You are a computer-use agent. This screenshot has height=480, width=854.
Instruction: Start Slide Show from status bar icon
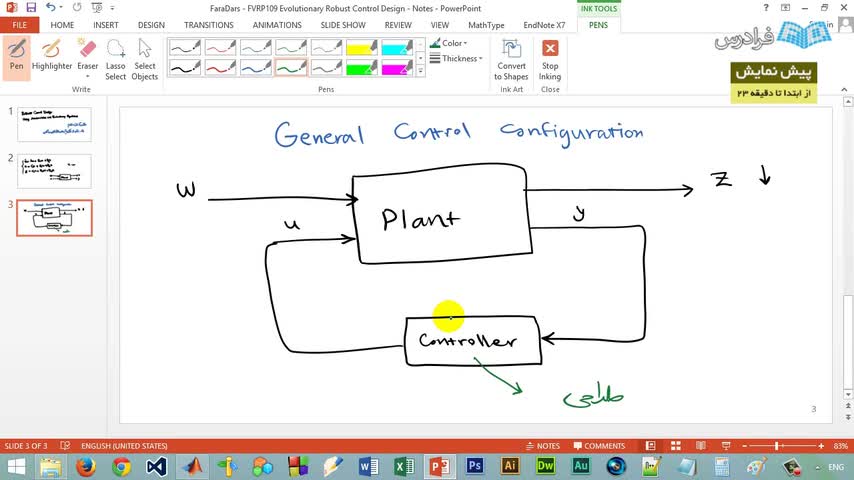coord(725,446)
